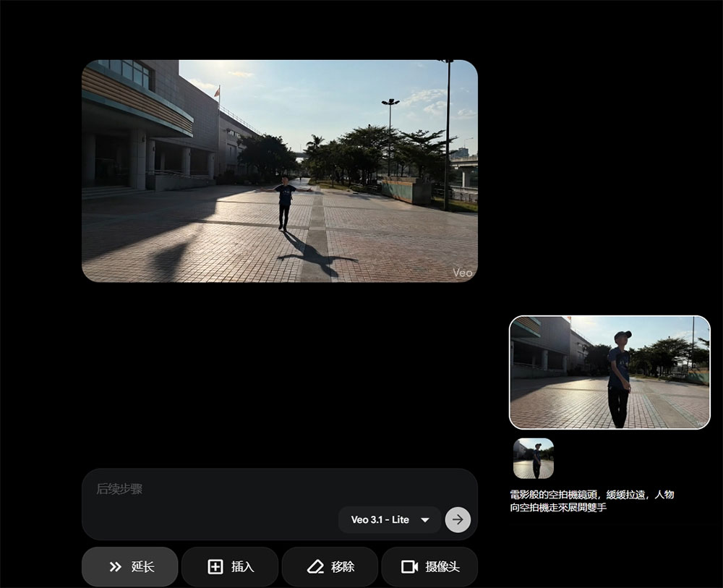The width and height of the screenshot is (723, 588).
Task: Click the 移除 (remove) button
Action: [x=330, y=566]
